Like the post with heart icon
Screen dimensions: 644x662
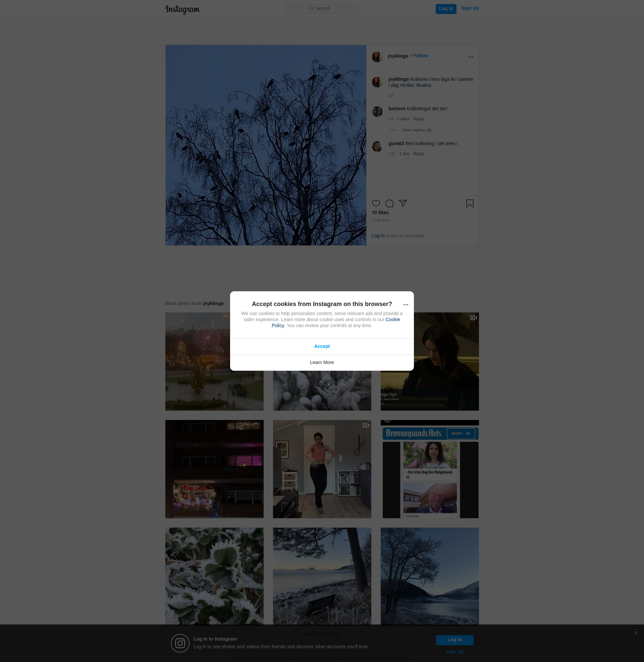(x=376, y=203)
